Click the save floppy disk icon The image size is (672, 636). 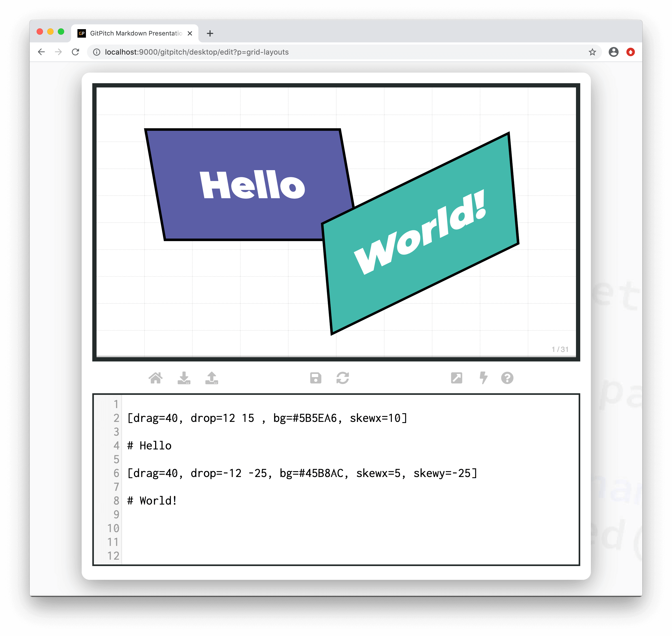(x=316, y=378)
